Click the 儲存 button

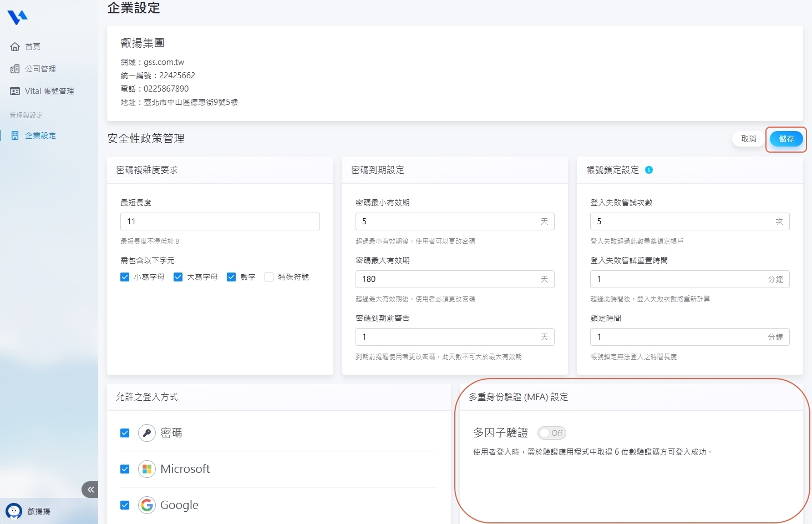click(786, 139)
